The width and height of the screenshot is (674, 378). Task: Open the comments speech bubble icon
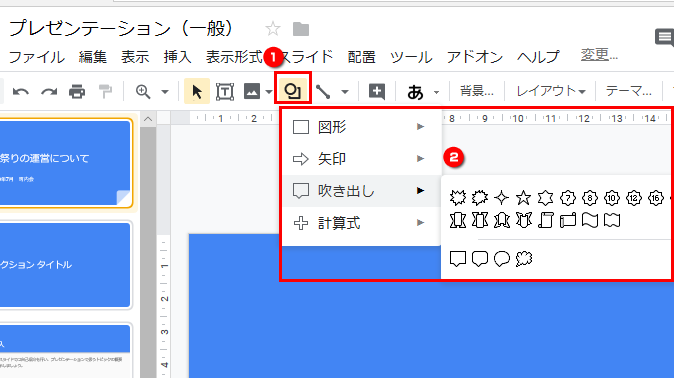(x=665, y=38)
